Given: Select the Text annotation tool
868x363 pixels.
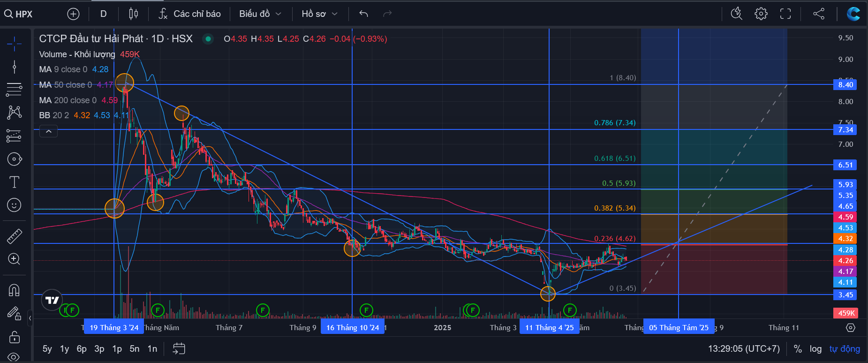Looking at the screenshot, I should [14, 182].
